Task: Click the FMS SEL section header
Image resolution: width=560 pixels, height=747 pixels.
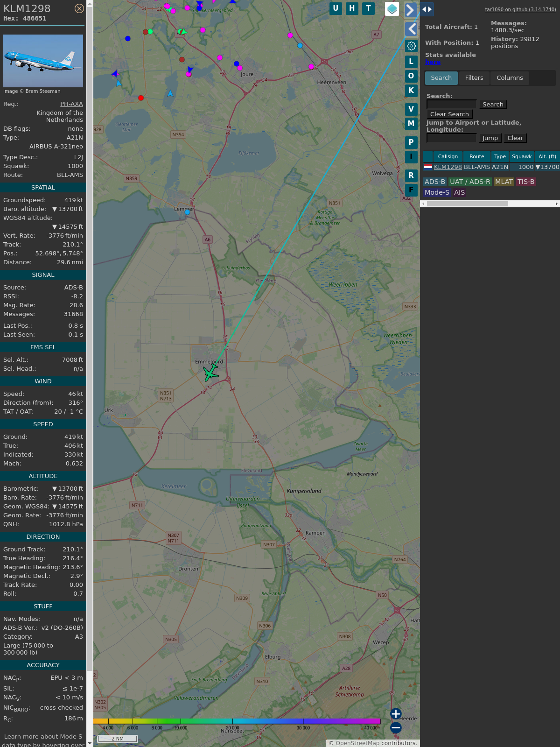Action: 43,347
